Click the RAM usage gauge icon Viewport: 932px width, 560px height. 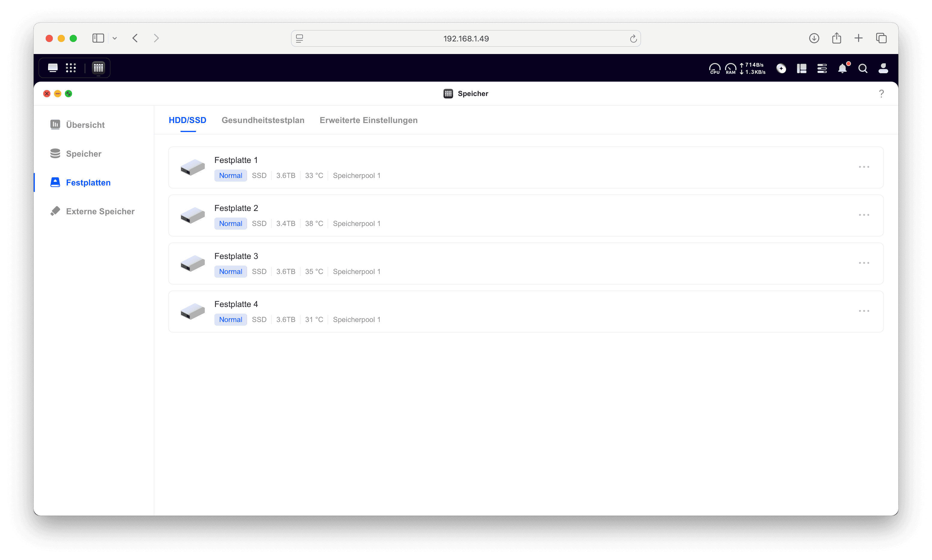pos(731,68)
